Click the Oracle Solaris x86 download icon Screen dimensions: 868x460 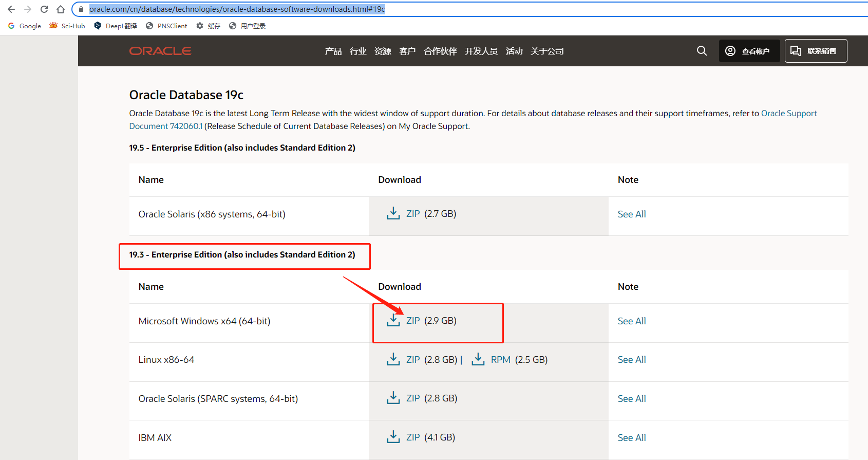tap(393, 213)
